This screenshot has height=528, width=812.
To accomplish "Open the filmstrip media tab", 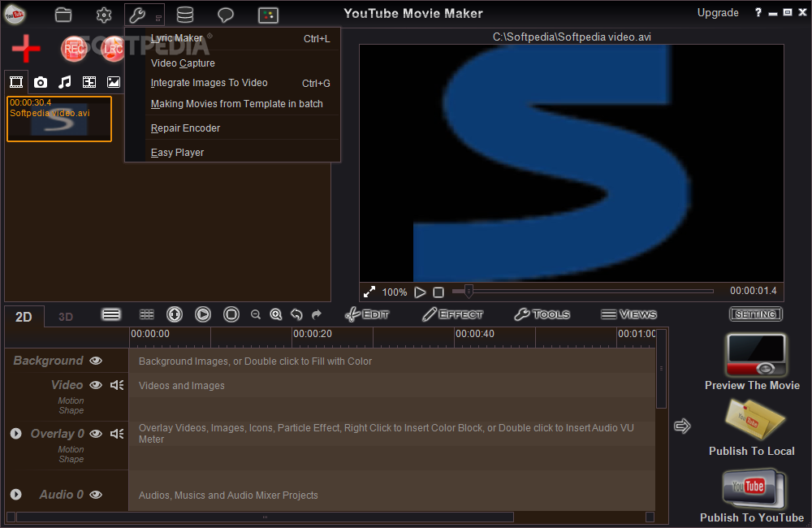I will point(89,82).
